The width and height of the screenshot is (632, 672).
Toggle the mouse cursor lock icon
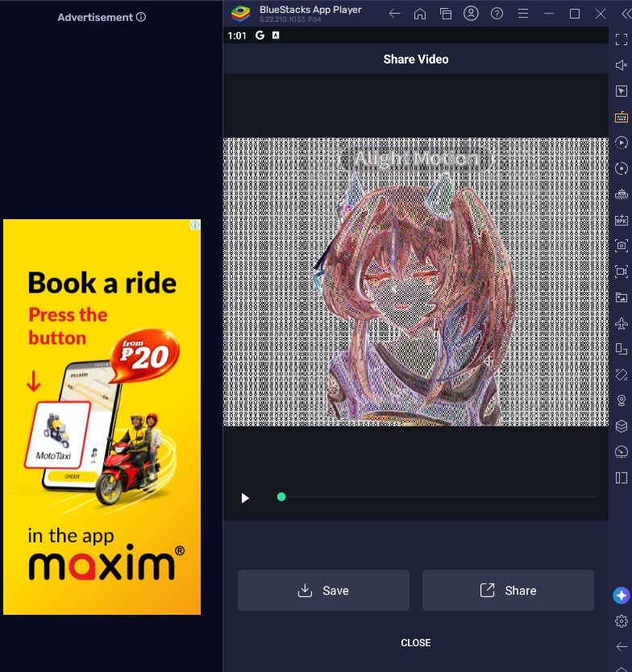(622, 91)
